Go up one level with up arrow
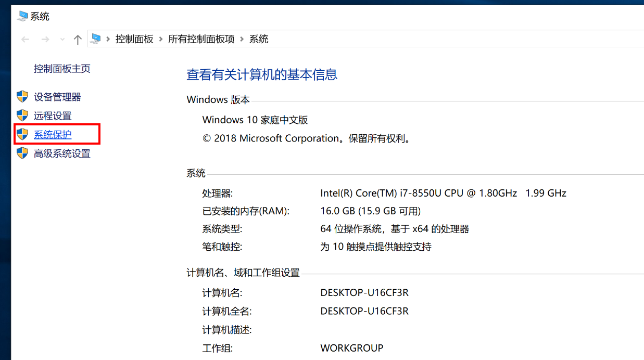This screenshot has width=644, height=360. [78, 40]
